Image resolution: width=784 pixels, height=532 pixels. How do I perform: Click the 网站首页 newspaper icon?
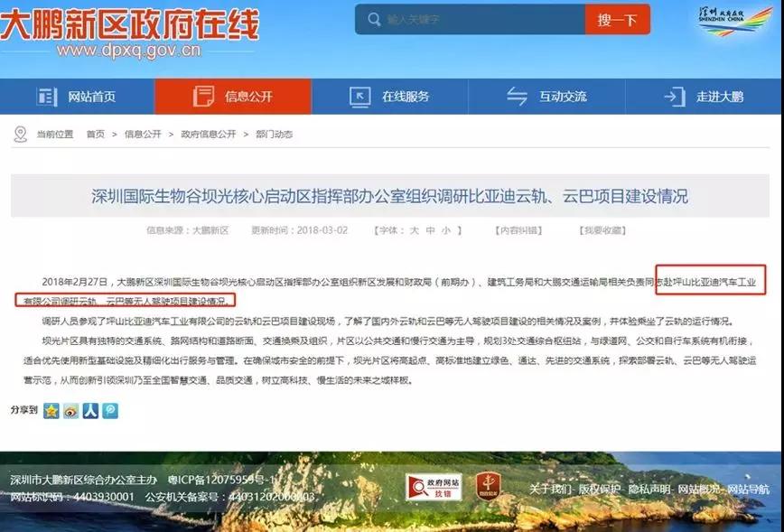coord(47,97)
